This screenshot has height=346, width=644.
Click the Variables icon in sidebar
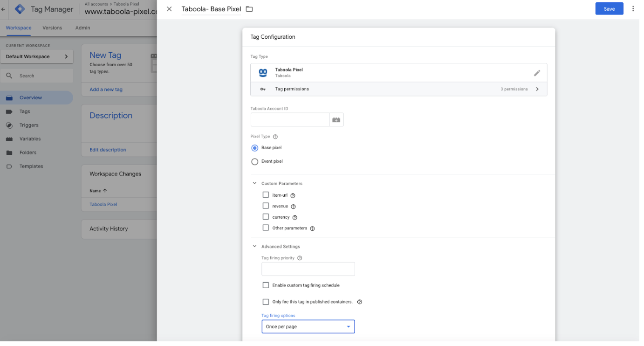[9, 139]
